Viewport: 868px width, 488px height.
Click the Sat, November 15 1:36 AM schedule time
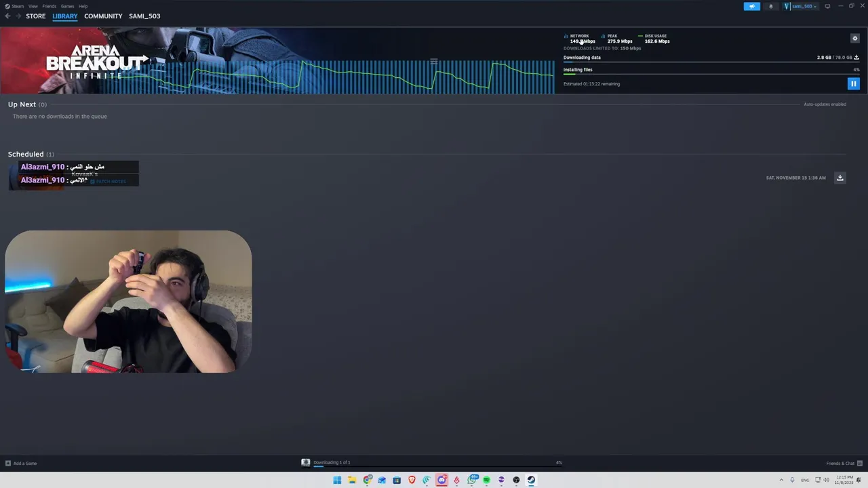(795, 178)
